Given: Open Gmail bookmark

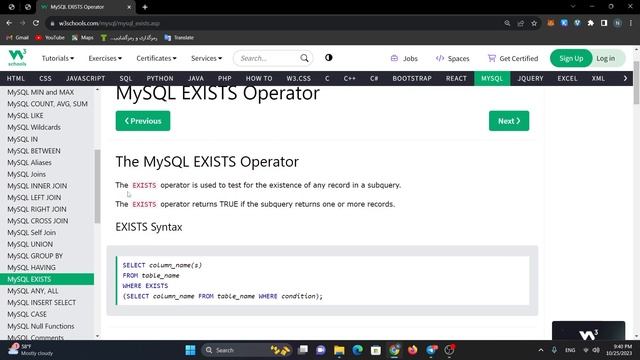Looking at the screenshot, I should [17, 38].
